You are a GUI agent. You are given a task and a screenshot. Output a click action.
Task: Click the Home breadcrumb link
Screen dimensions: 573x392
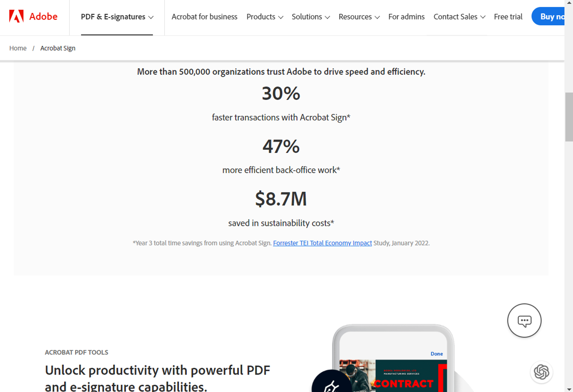click(18, 48)
